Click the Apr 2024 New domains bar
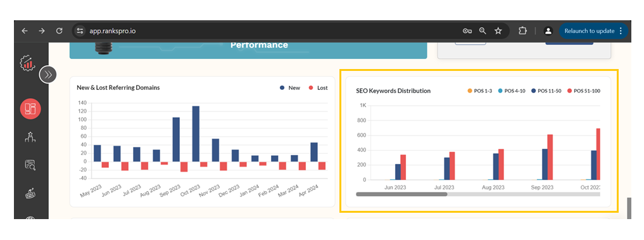 [314, 152]
